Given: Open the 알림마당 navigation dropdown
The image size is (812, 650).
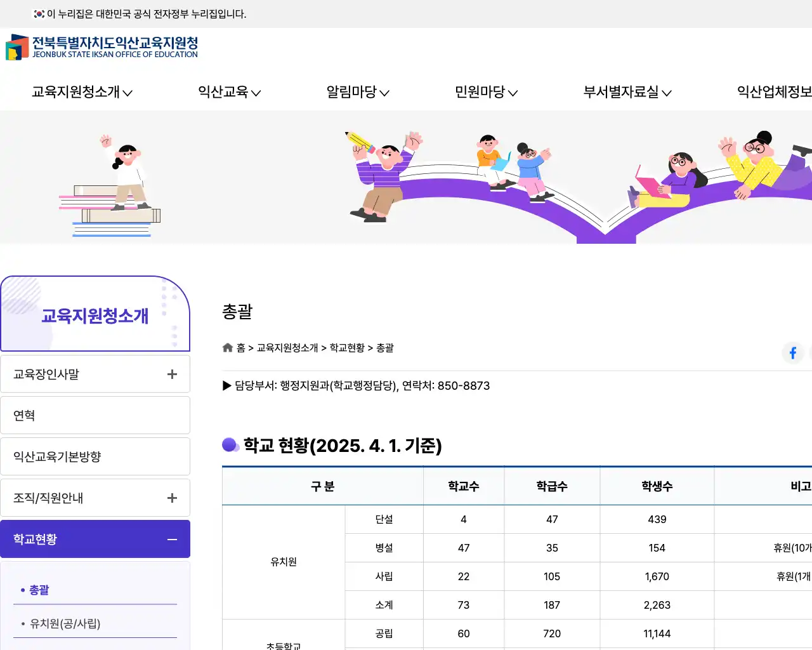Looking at the screenshot, I should (353, 92).
